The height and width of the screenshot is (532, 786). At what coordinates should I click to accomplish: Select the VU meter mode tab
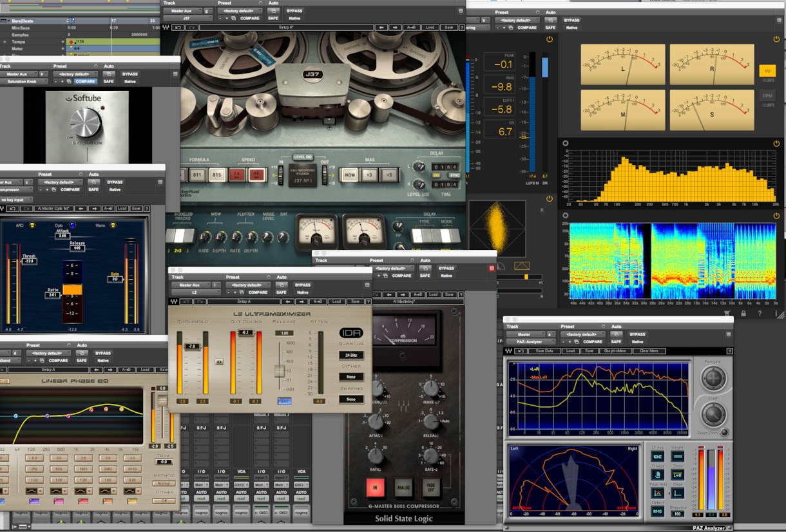pyautogui.click(x=767, y=70)
